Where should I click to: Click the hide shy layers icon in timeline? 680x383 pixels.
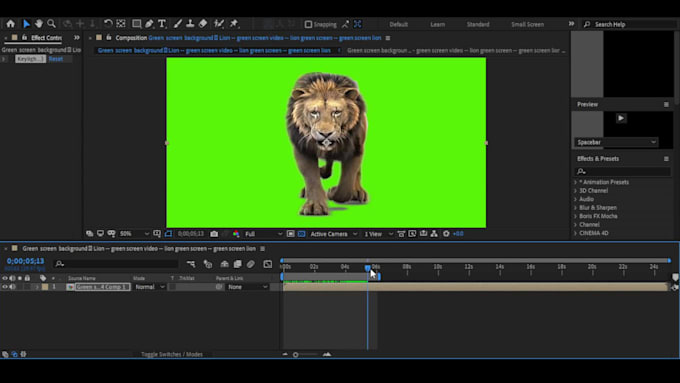coord(224,264)
